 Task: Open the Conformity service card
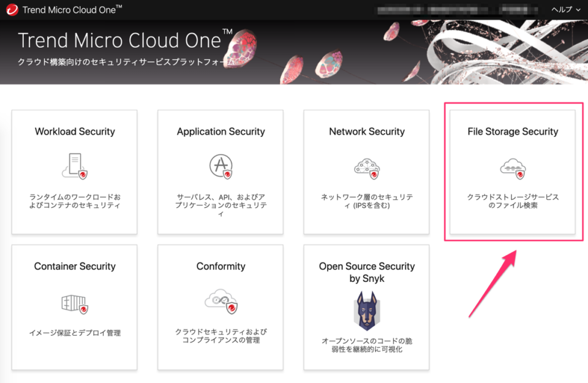tap(220, 306)
